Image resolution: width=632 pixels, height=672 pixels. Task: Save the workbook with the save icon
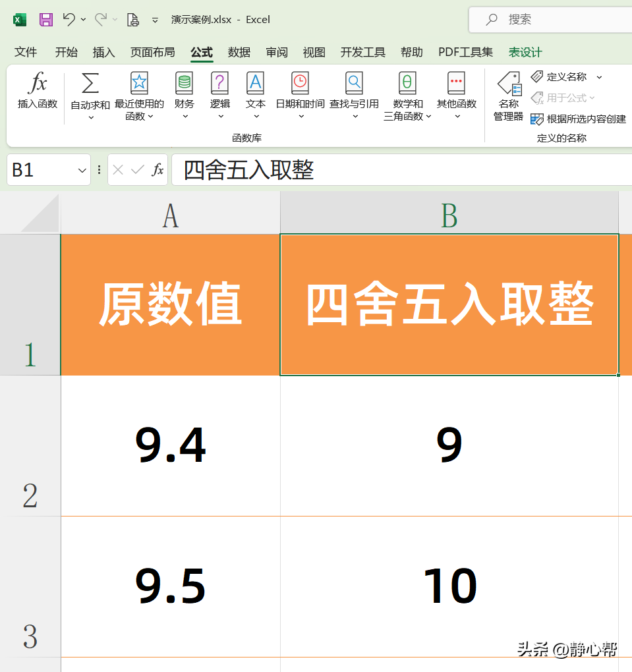click(46, 20)
